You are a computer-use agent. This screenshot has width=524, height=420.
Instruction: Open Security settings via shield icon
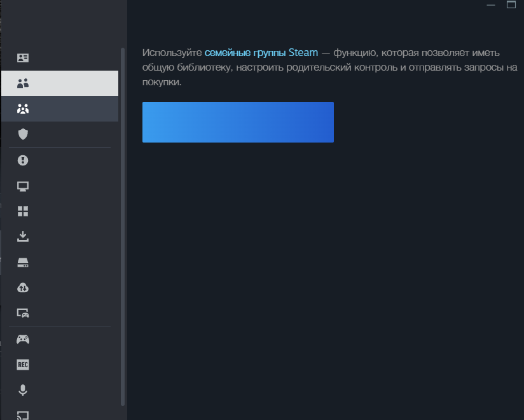23,134
